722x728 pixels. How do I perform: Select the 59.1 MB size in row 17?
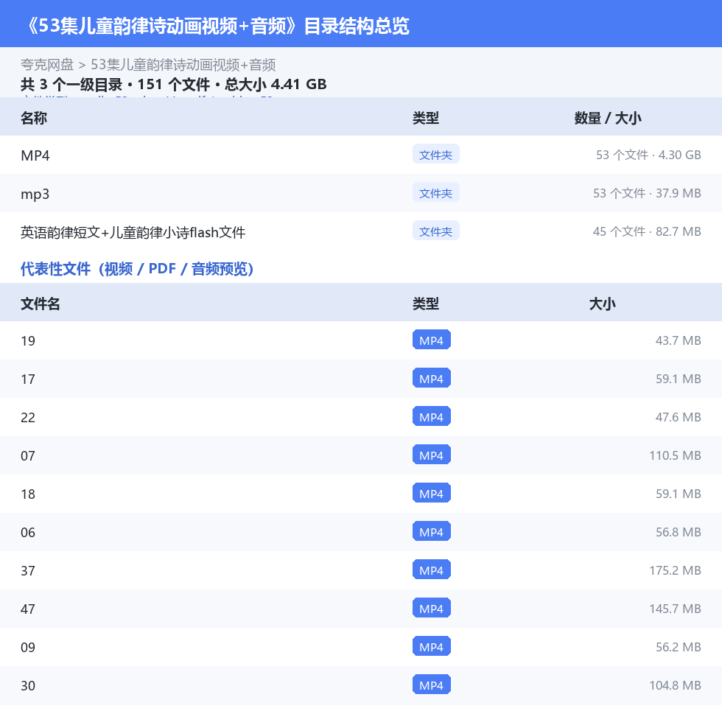[678, 379]
